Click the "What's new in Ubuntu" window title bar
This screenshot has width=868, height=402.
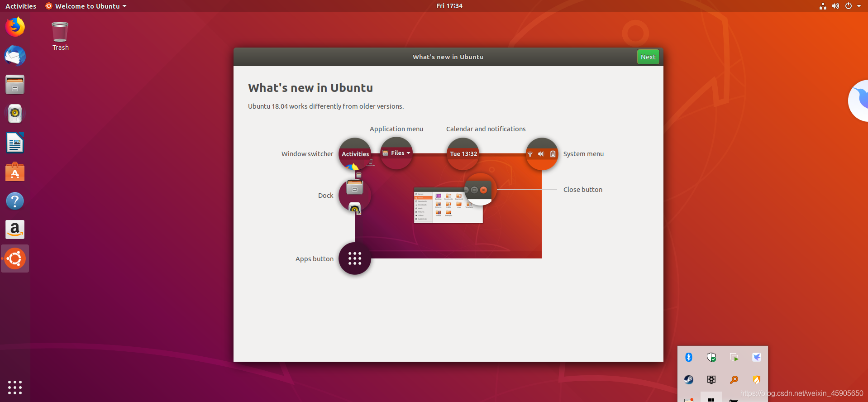click(448, 57)
